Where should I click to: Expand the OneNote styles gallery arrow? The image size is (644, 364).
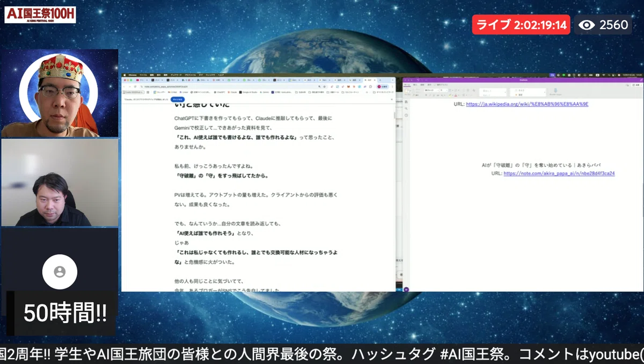506,92
